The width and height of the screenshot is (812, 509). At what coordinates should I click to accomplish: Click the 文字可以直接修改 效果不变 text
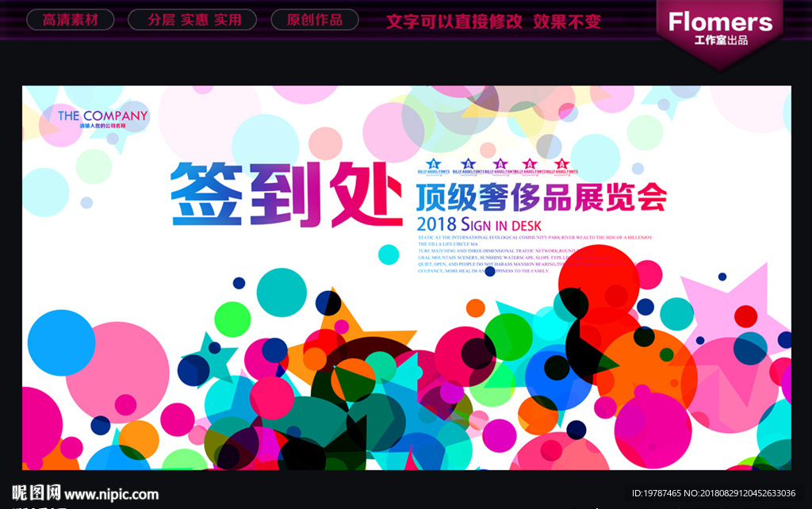pos(493,21)
